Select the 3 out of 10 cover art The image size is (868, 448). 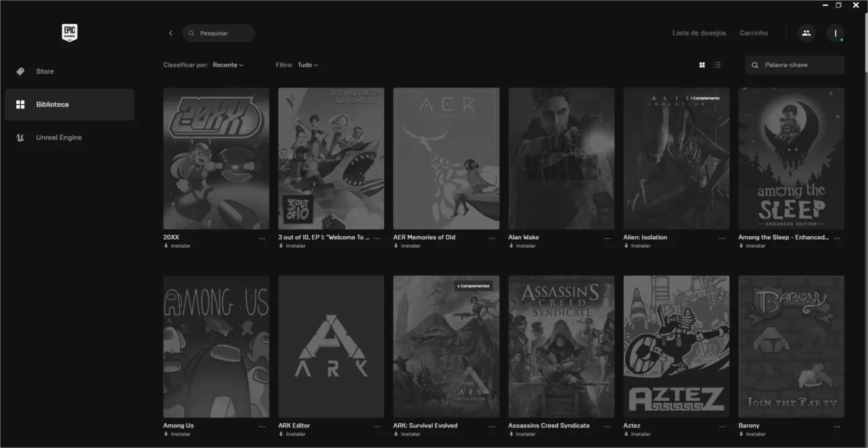tap(331, 159)
